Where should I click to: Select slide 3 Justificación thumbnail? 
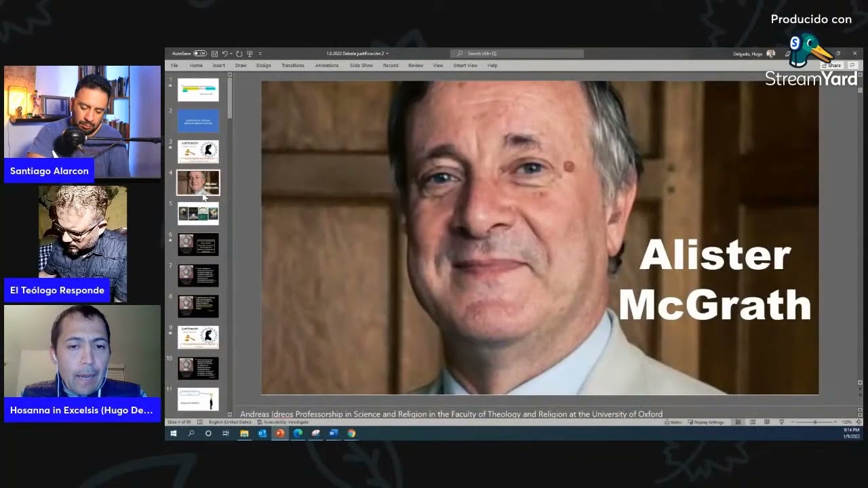tap(198, 151)
